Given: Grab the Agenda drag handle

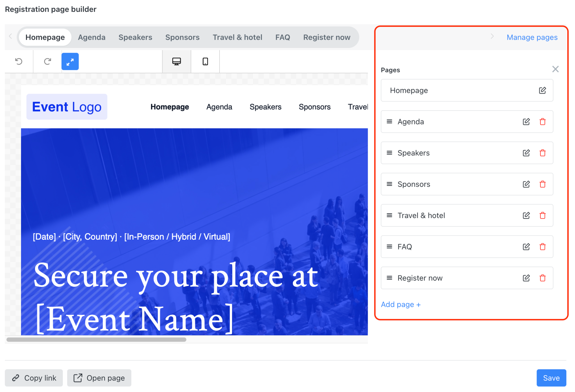Looking at the screenshot, I should (x=389, y=122).
